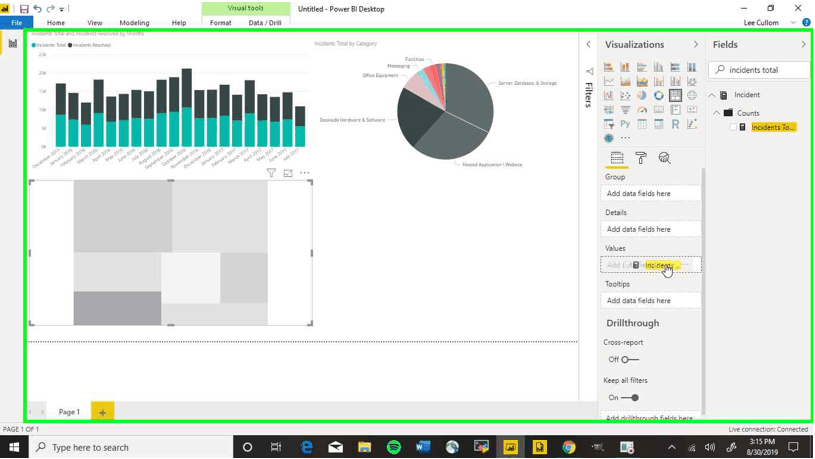Open the Help ribbon tab
Image resolution: width=815 pixels, height=459 pixels.
coord(179,23)
